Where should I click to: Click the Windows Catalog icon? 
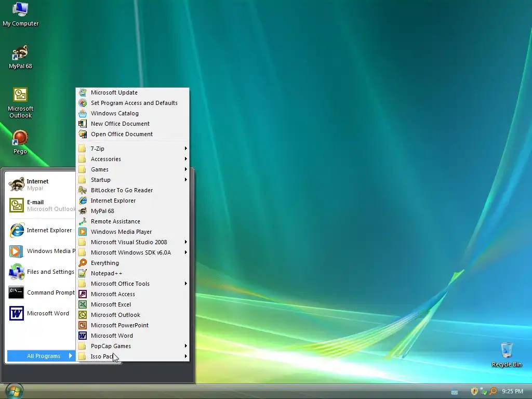[83, 113]
